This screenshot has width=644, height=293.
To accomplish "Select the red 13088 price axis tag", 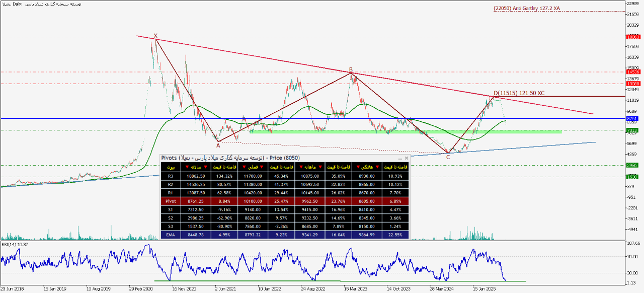I will (632, 84).
